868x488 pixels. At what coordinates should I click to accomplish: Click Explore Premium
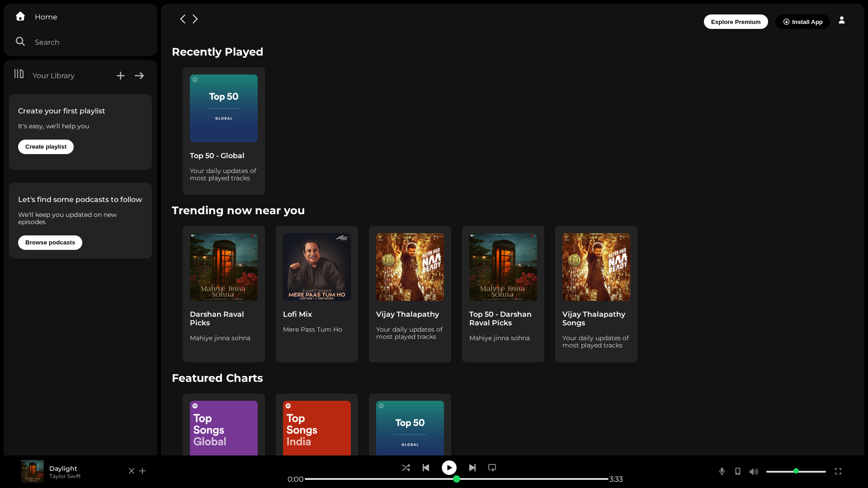click(x=736, y=22)
